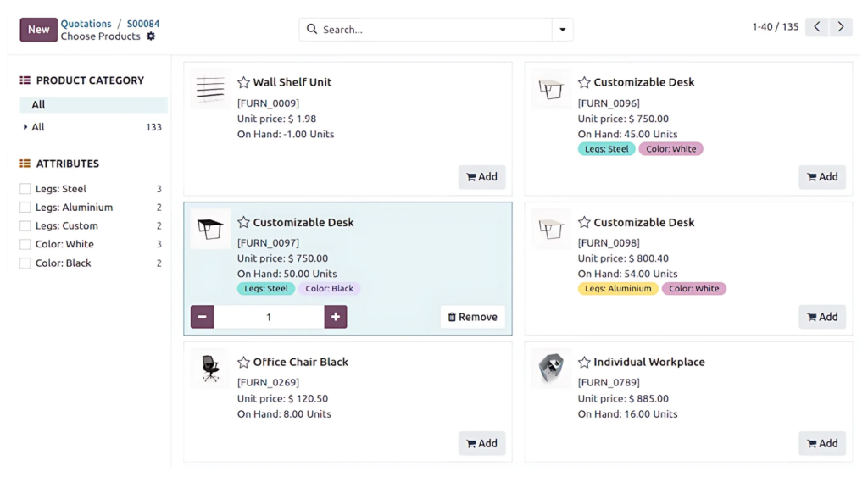This screenshot has width=868, height=477.
Task: Check the Legs: Aluminium attribute filter
Action: tap(25, 208)
